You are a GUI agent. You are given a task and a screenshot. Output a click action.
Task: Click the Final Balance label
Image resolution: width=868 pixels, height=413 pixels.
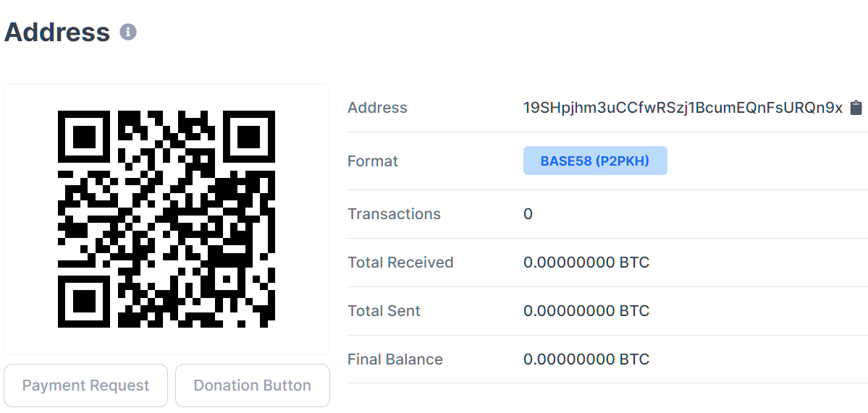pyautogui.click(x=395, y=359)
